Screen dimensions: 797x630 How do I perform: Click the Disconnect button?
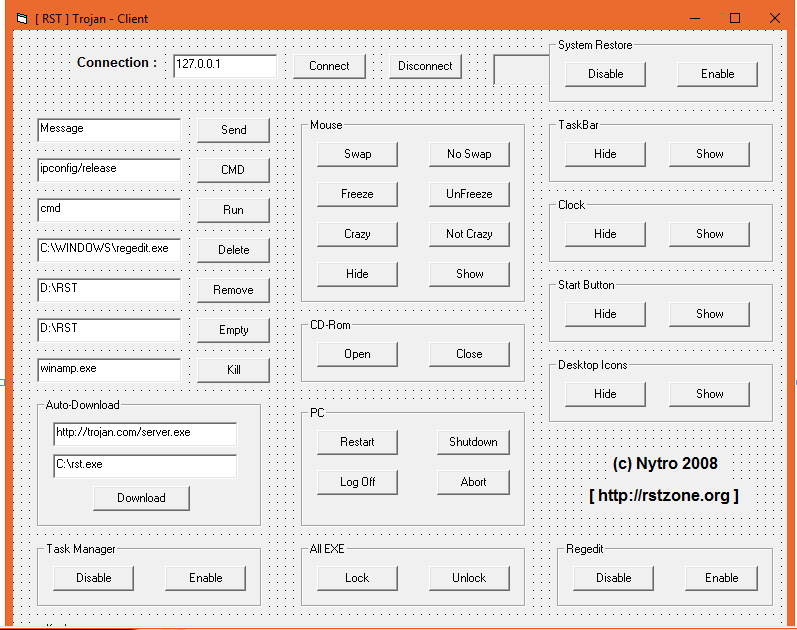[x=425, y=66]
